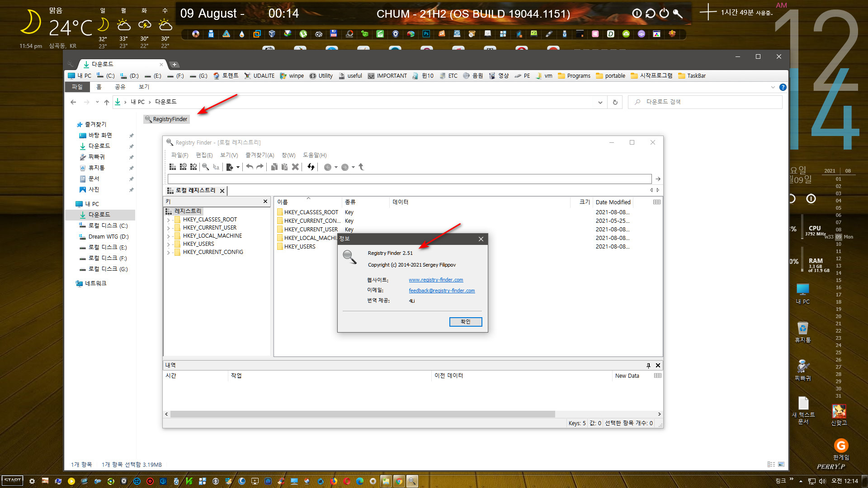Click 확인 button in 정보 dialog

click(466, 322)
